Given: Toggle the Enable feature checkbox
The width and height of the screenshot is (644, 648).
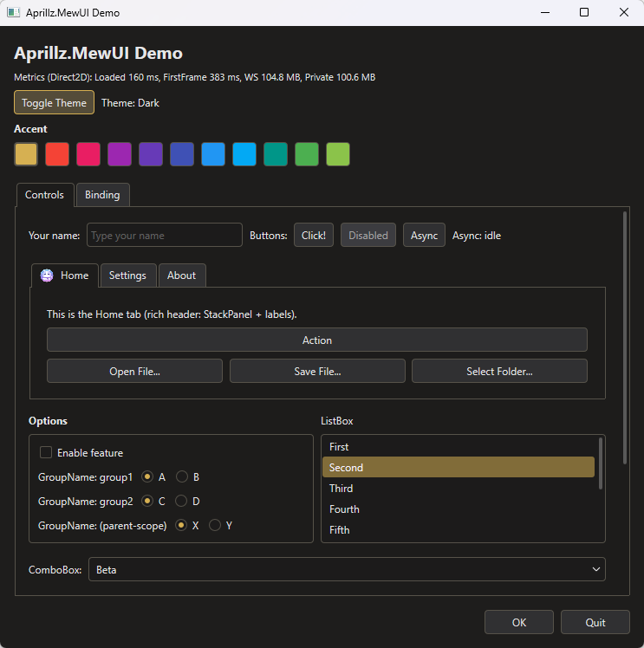Looking at the screenshot, I should tap(46, 452).
